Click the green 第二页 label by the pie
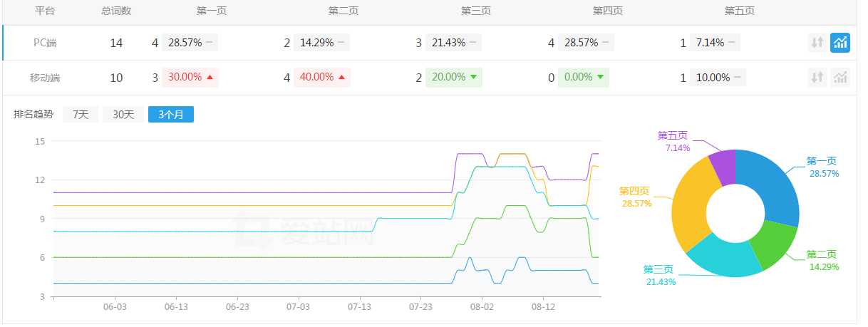 pos(821,254)
